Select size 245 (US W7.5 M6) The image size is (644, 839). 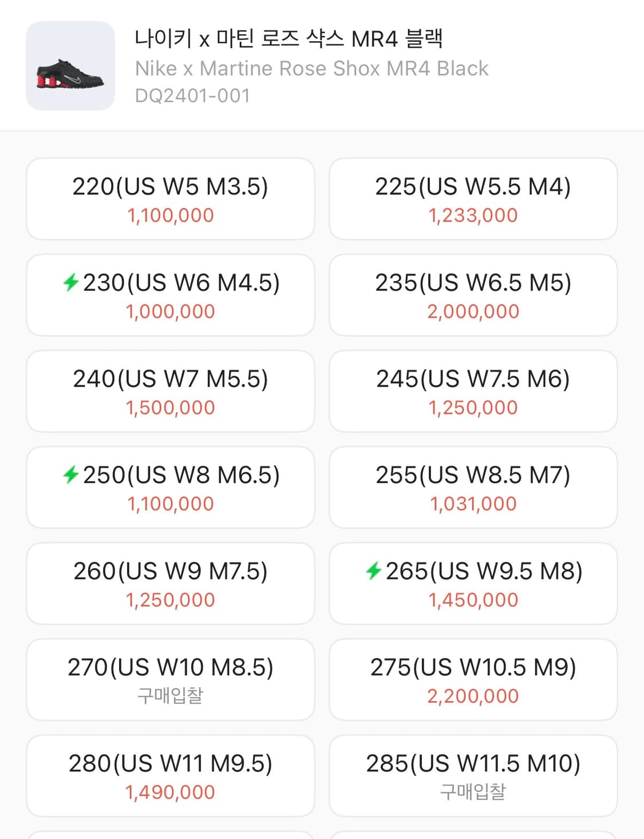click(473, 391)
